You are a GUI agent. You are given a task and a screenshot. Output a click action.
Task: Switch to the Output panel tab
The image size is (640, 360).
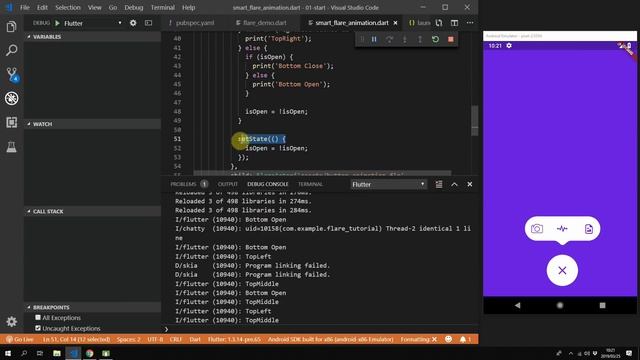pyautogui.click(x=228, y=184)
